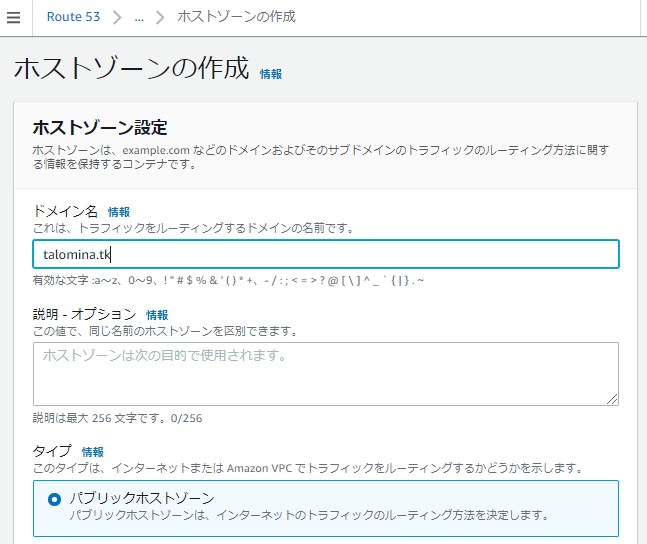The height and width of the screenshot is (544, 647).
Task: Click the 説明は最大 256 文字です counter text
Action: coord(118,418)
